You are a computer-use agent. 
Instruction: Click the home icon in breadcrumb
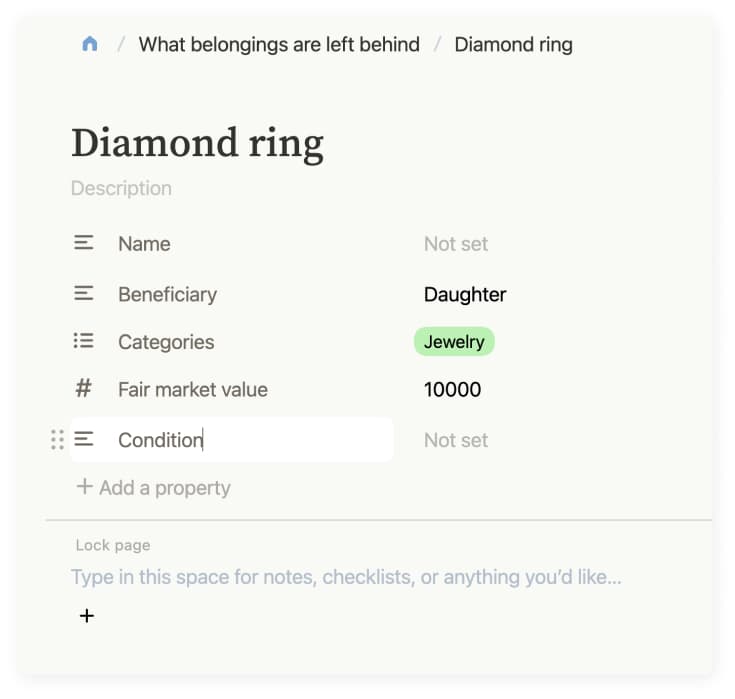pyautogui.click(x=90, y=44)
